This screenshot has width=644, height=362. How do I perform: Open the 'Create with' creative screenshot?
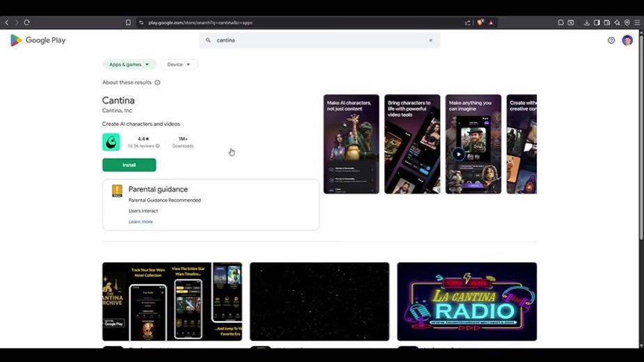(x=521, y=144)
